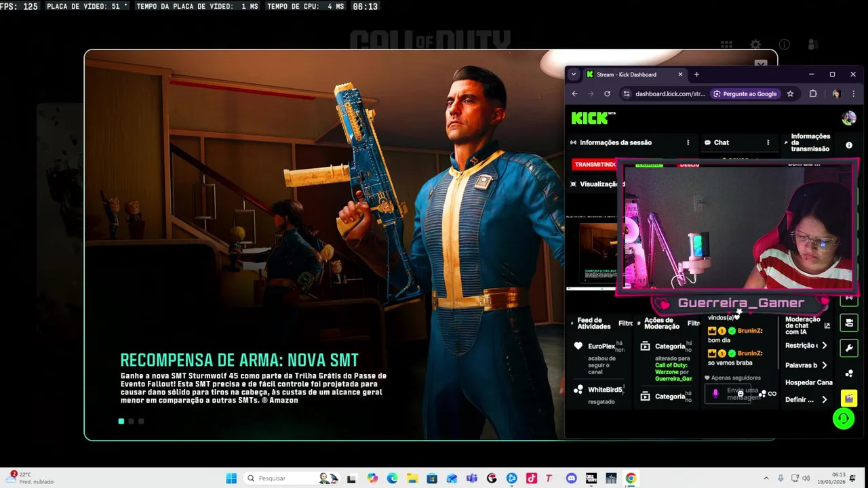
Task: Click channel points icon in chat box
Action: point(763,394)
